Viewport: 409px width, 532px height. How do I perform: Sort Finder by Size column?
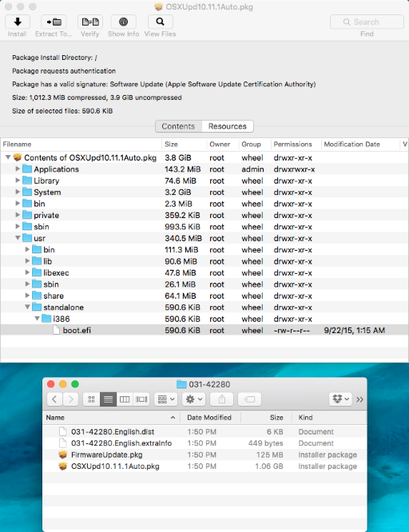pos(267,418)
